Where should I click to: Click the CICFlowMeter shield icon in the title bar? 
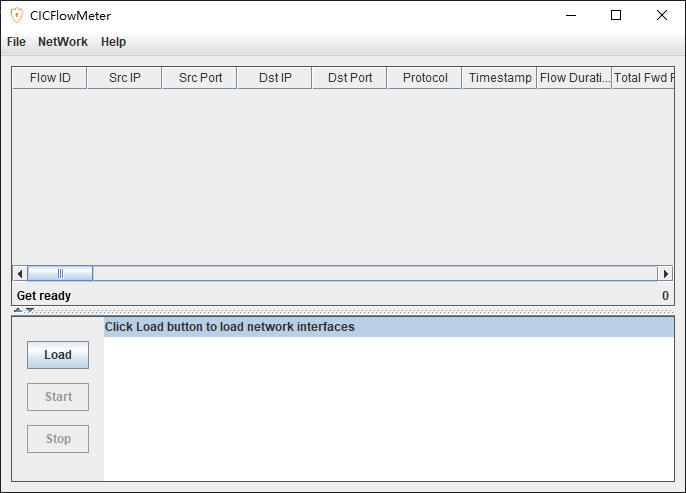[17, 15]
